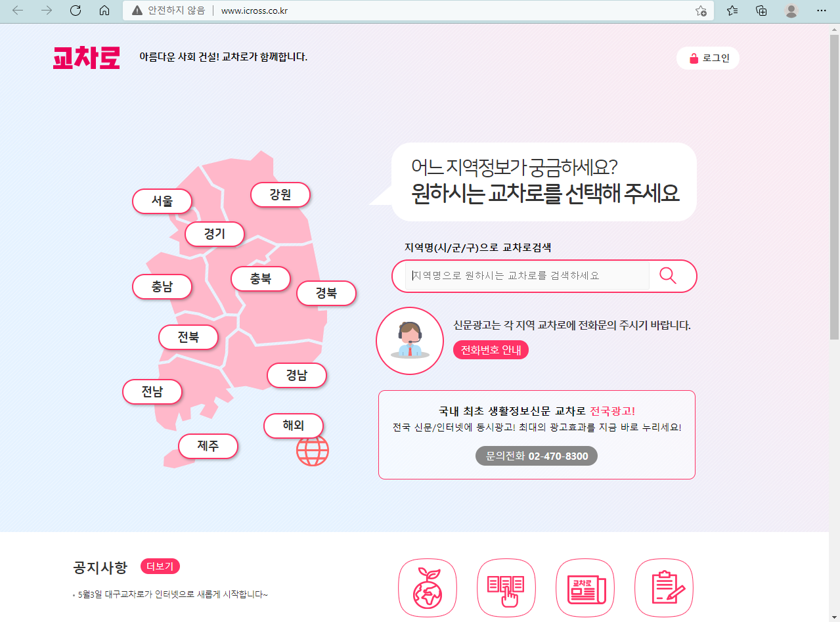Click the globe with apple icon
The image size is (840, 622).
[428, 588]
